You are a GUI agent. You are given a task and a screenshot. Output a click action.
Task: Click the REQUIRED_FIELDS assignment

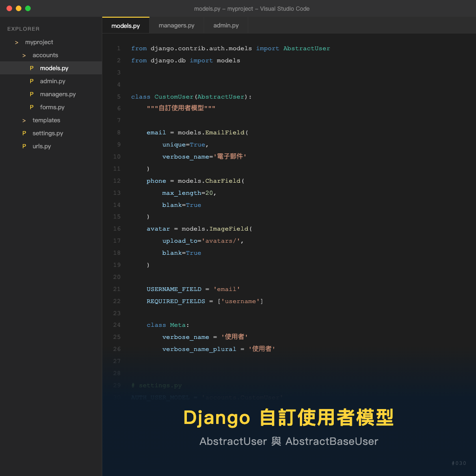click(205, 301)
